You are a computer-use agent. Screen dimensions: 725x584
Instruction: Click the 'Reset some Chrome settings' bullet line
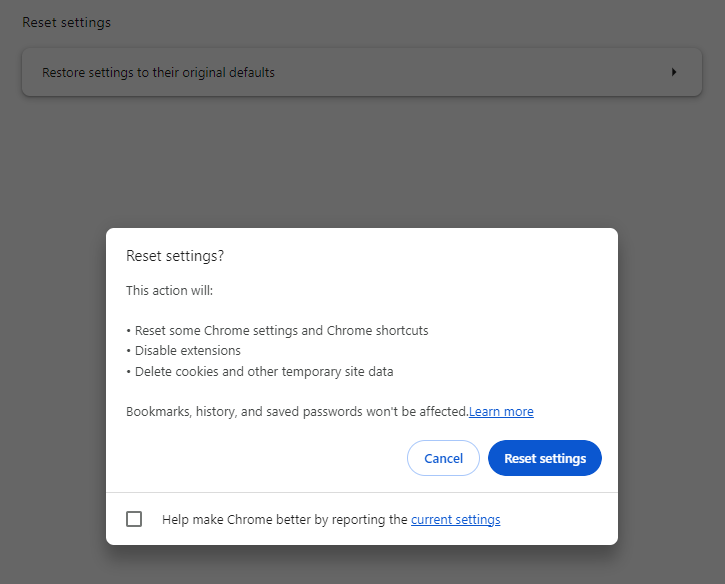click(x=280, y=330)
